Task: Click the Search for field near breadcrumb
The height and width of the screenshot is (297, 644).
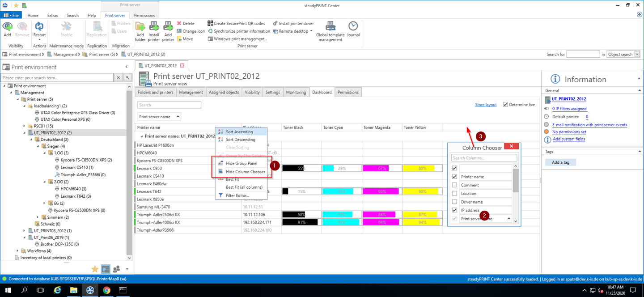Action: pyautogui.click(x=583, y=54)
